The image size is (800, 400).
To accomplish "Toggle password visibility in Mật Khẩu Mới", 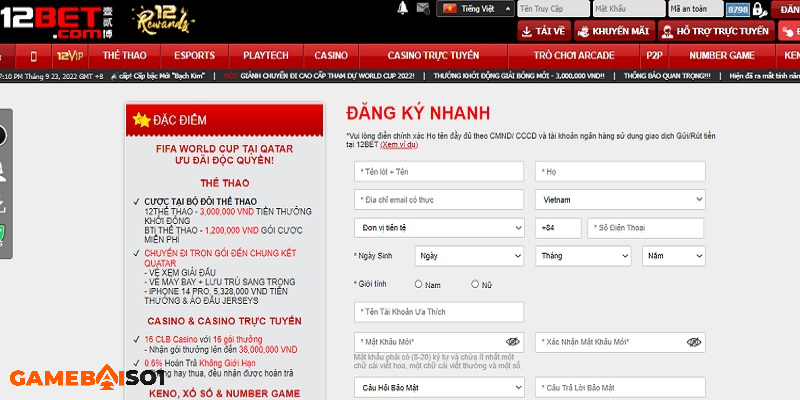I will (513, 342).
